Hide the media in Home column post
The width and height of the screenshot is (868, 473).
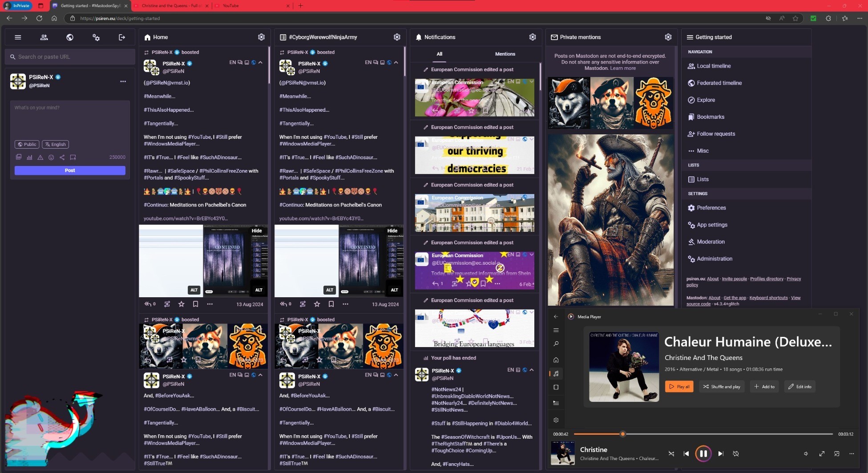(257, 230)
